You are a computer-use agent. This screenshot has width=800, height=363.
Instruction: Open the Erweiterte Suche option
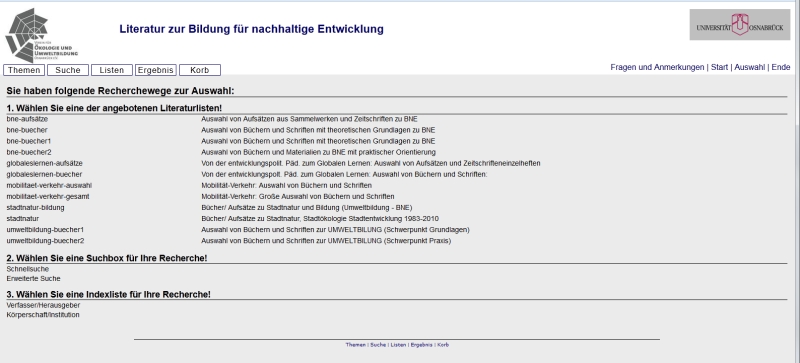(x=33, y=279)
